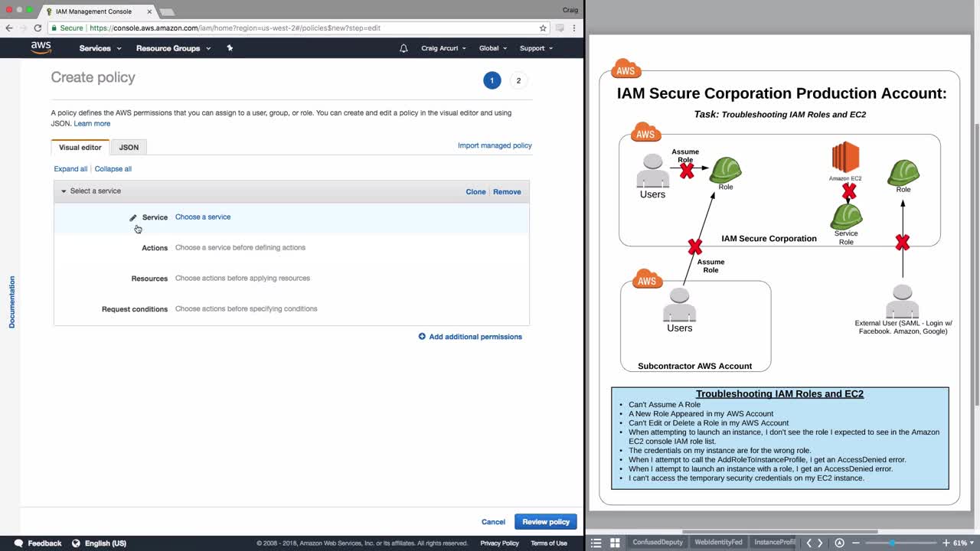This screenshot has height=551, width=980.
Task: Open the Chrome three-dot menu
Action: [574, 28]
